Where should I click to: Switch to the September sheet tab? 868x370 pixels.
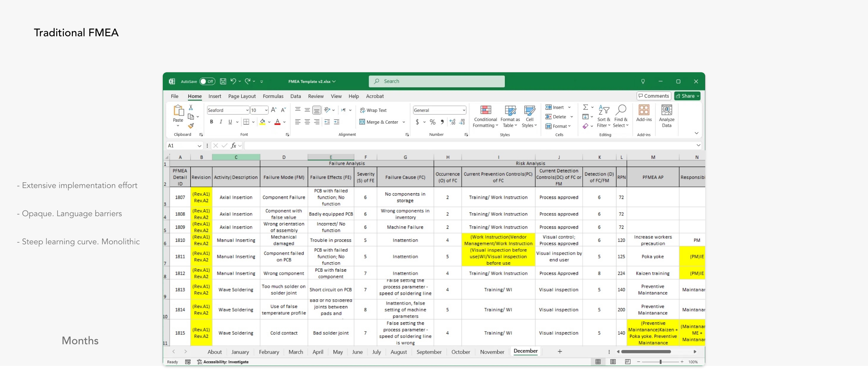429,352
